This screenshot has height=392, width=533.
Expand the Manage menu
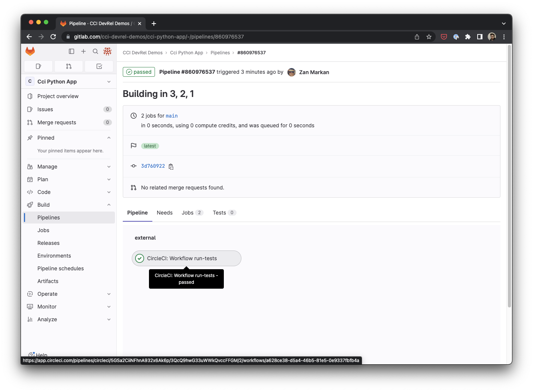click(x=69, y=167)
